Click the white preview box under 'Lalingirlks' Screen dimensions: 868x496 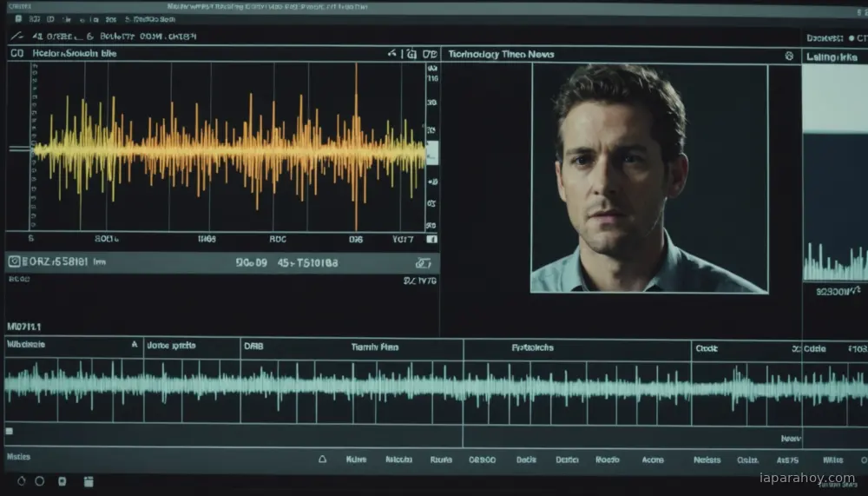point(835,99)
